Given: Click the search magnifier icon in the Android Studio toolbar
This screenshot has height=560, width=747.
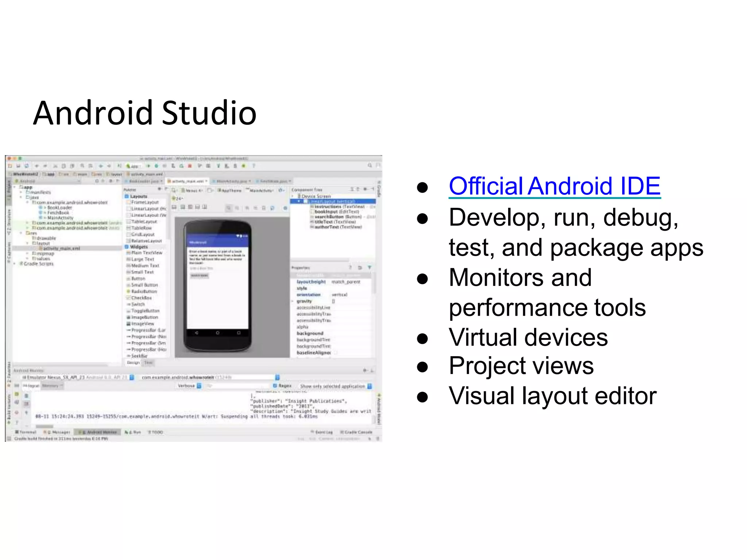Looking at the screenshot, I should click(x=369, y=166).
